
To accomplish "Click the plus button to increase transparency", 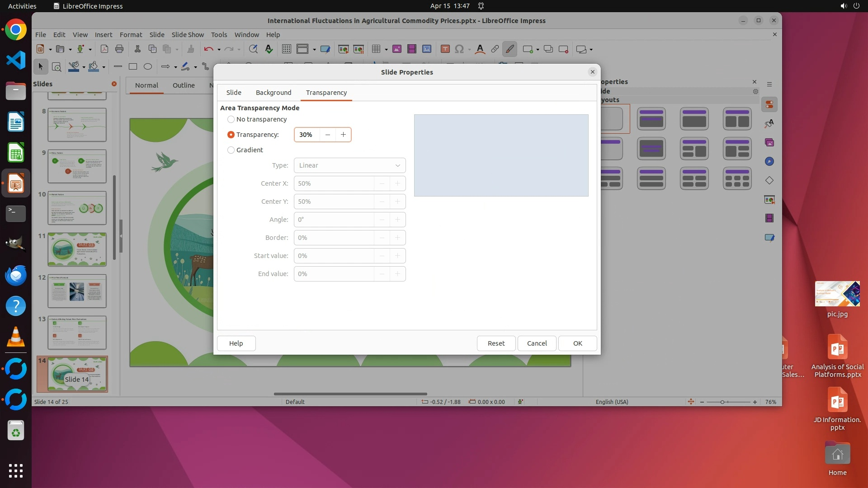I will pos(343,135).
